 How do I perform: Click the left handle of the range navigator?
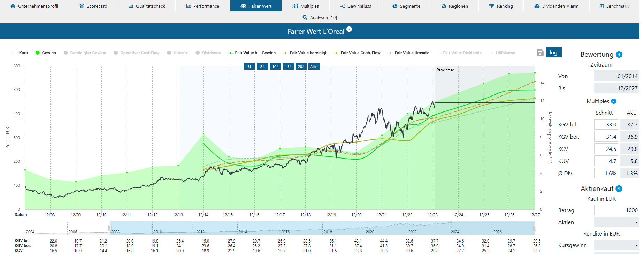pyautogui.click(x=110, y=228)
